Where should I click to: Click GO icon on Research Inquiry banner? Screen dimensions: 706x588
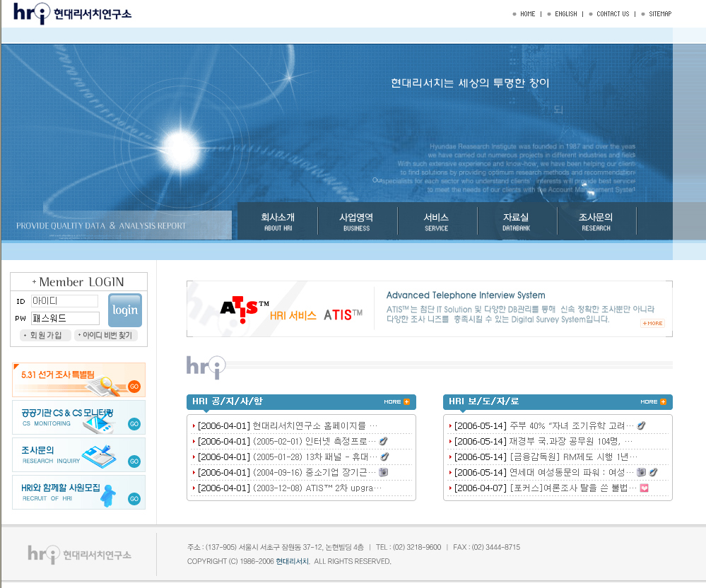tap(134, 461)
